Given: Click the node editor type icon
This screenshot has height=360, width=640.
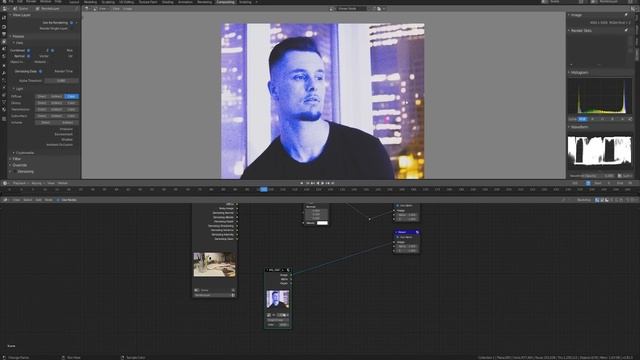Looking at the screenshot, I should [x=5, y=200].
